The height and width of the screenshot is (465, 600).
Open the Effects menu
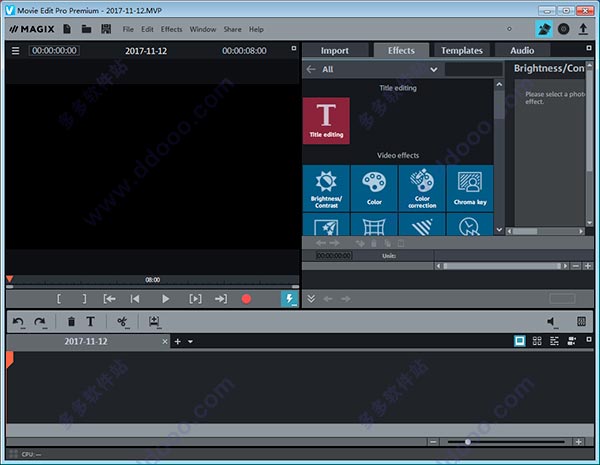[171, 29]
